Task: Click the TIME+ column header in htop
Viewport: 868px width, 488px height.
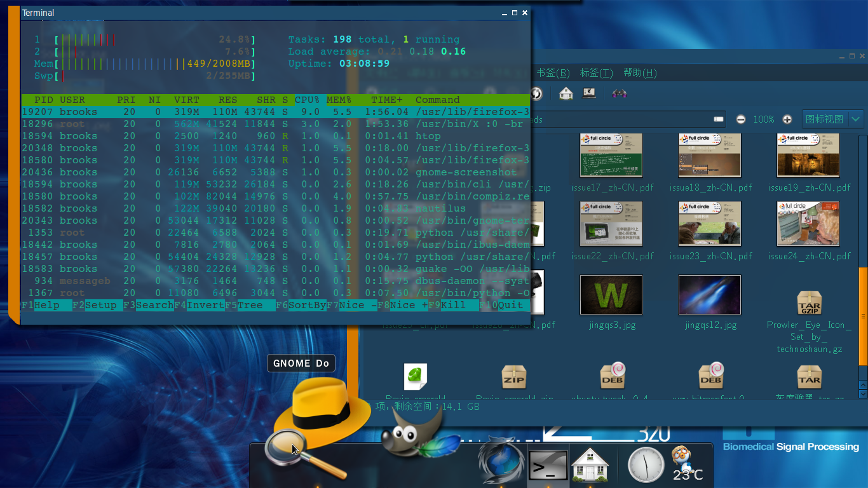Action: pyautogui.click(x=387, y=100)
